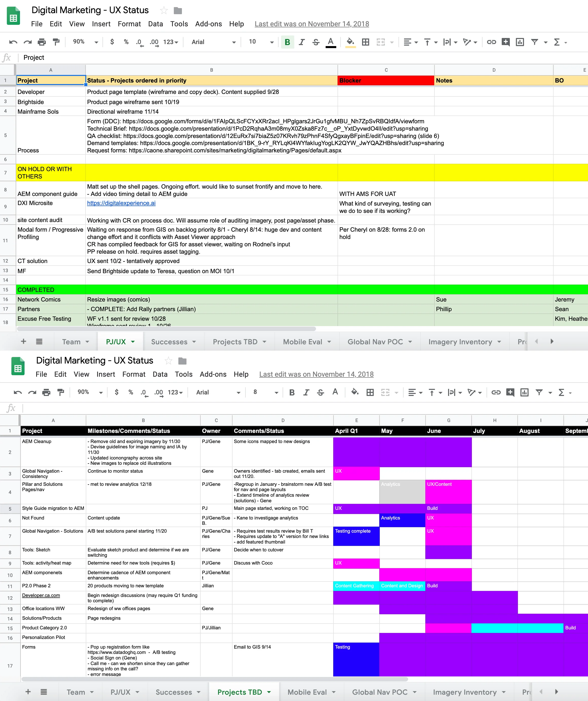
Task: Open Add-ons menu in bottom spreadsheet
Action: tap(213, 374)
